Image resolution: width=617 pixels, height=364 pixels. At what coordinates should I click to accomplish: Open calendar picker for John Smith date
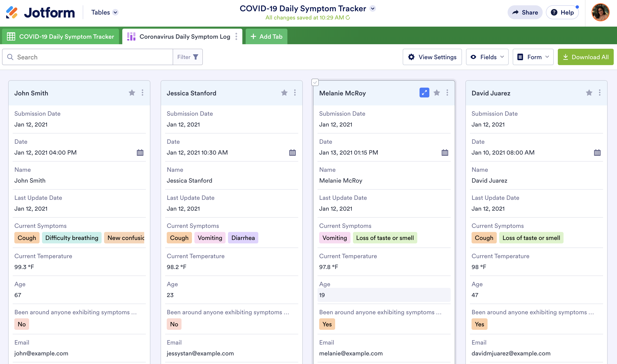140,153
